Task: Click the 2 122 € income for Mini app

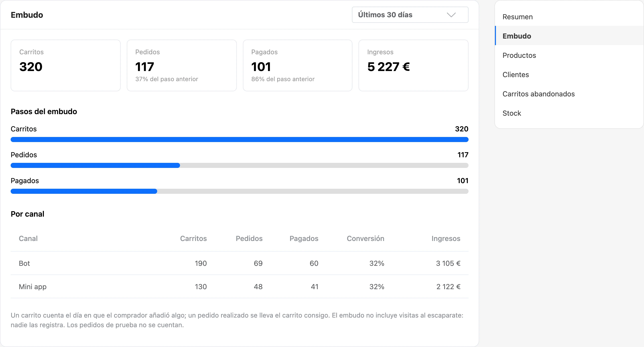Action: click(x=449, y=287)
